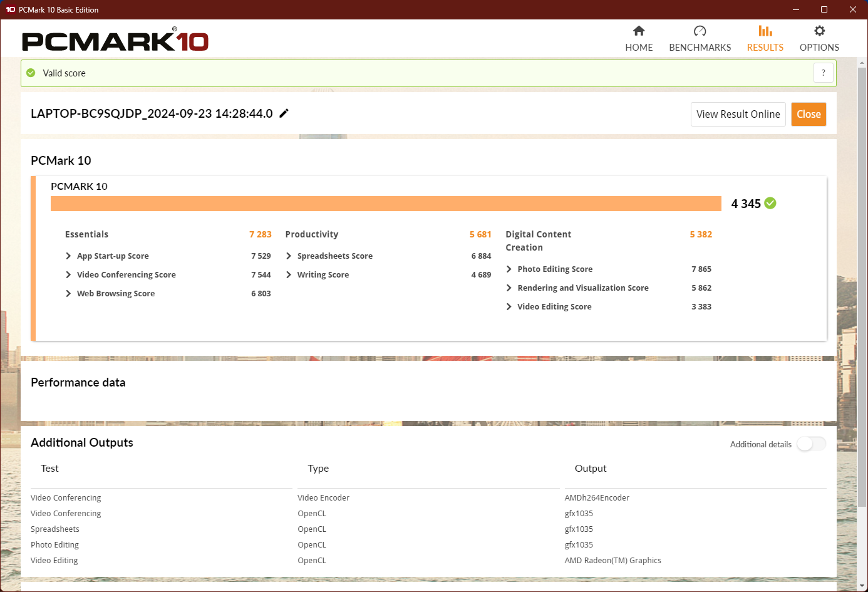This screenshot has width=868, height=592.
Task: Click the PCMark 10 title bar app icon
Action: pyautogui.click(x=11, y=9)
